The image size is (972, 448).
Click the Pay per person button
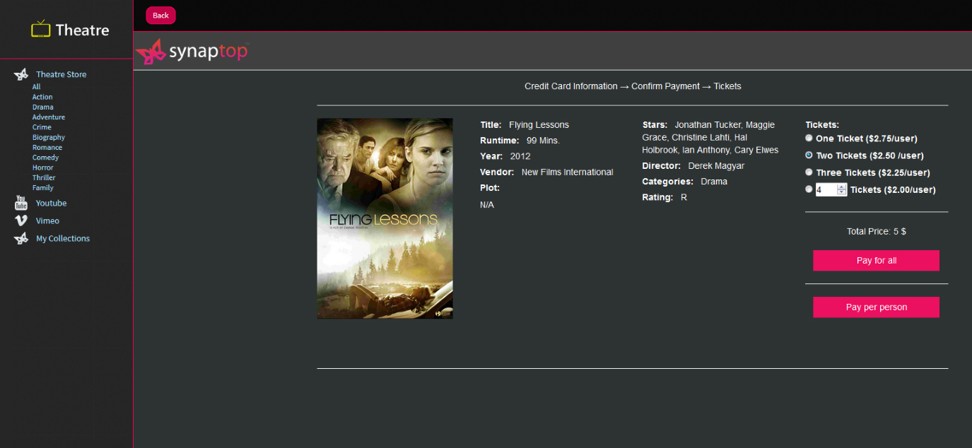pos(876,307)
